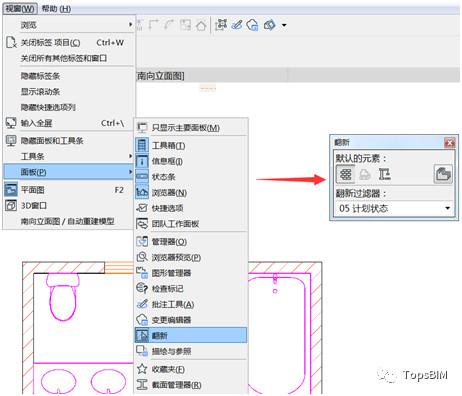
Task: Close the 翻新 floating panel
Action: (x=449, y=143)
